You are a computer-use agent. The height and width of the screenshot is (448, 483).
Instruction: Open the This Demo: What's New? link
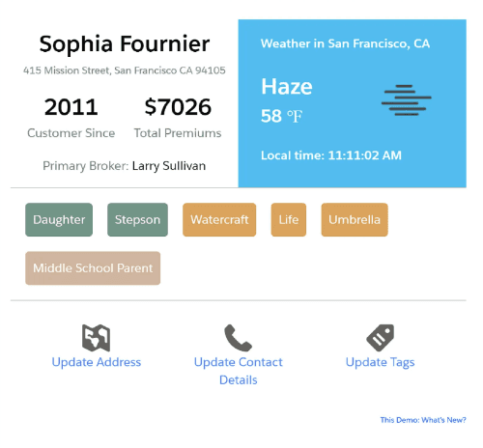pyautogui.click(x=423, y=420)
